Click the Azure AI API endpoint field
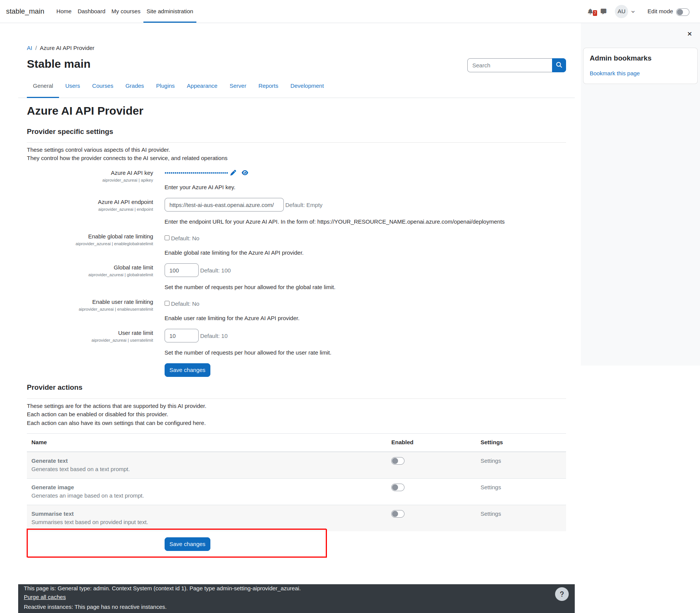This screenshot has height=613, width=700. (x=224, y=205)
